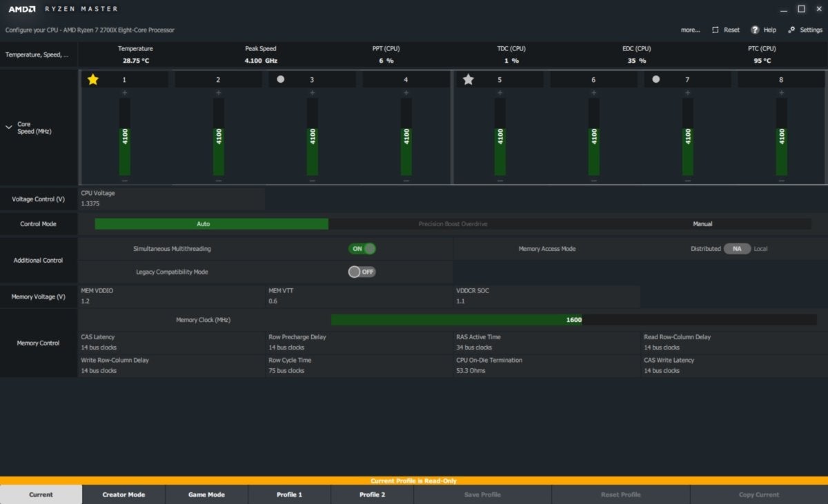Click core 6 speed bar slider

[594, 137]
